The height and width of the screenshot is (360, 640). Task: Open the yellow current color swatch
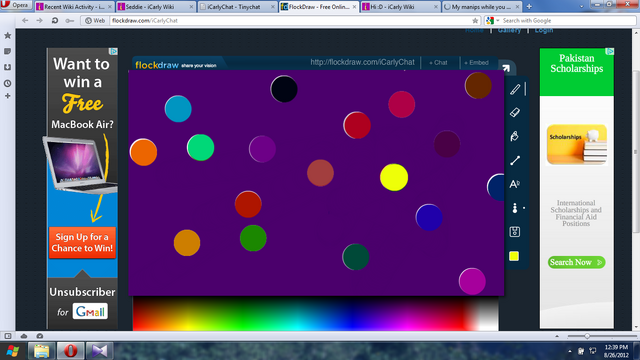pos(514,256)
